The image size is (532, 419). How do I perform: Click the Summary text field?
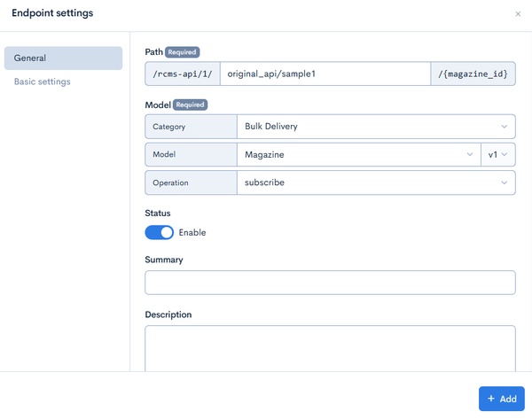(330, 283)
